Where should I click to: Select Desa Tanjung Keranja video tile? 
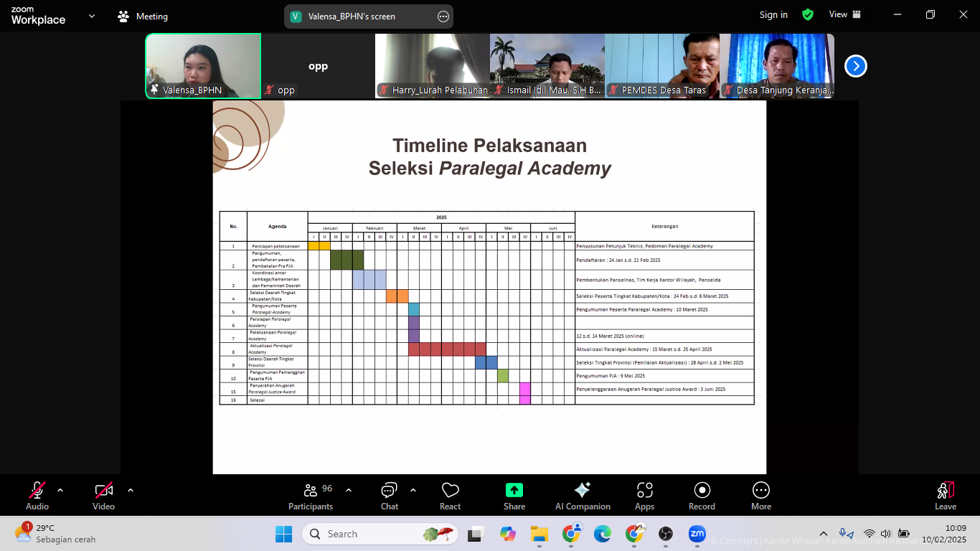(x=777, y=66)
